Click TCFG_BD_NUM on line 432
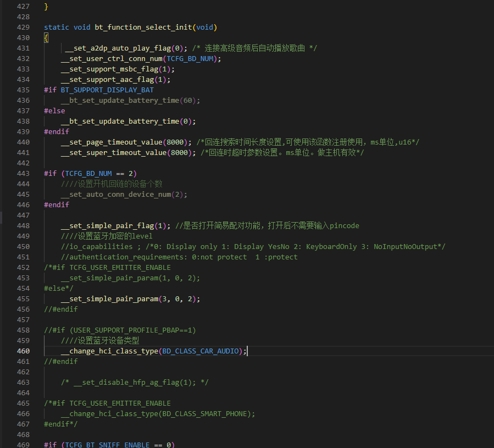Viewport: 494px width, 448px height. (x=190, y=59)
